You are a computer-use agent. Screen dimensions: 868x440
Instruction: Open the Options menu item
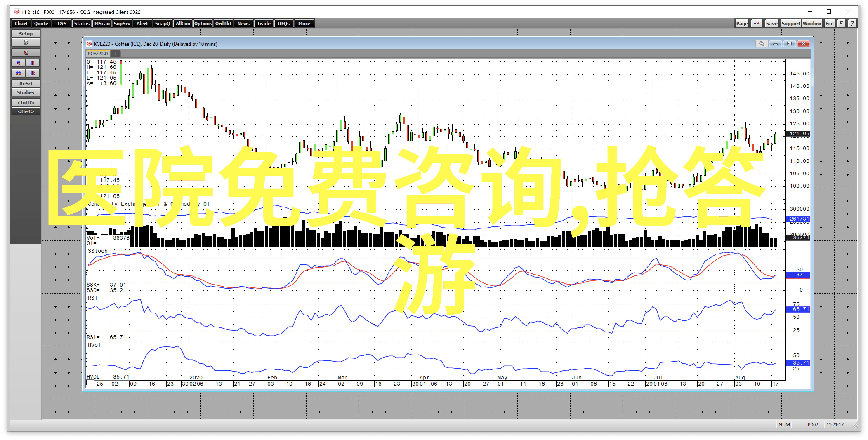coord(203,23)
